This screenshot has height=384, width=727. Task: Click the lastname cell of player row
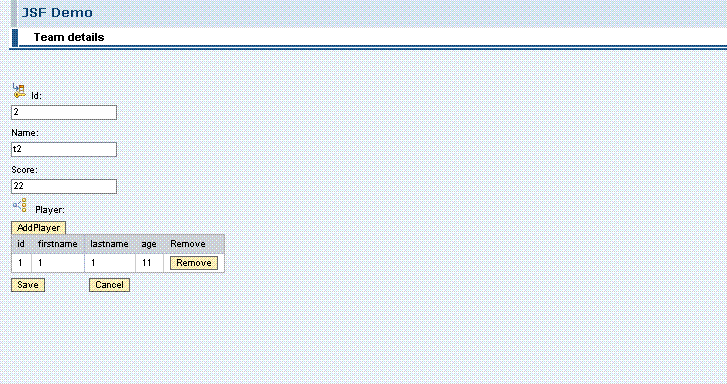coord(110,263)
